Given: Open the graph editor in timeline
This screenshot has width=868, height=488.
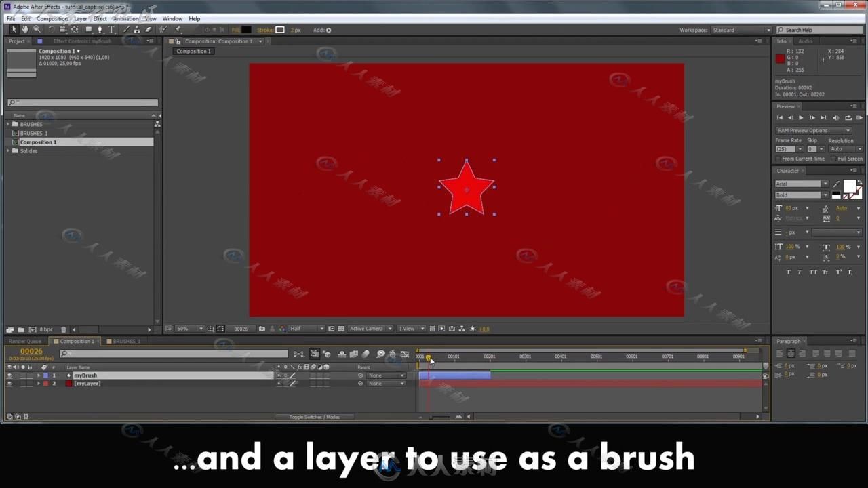Looking at the screenshot, I should coord(405,354).
